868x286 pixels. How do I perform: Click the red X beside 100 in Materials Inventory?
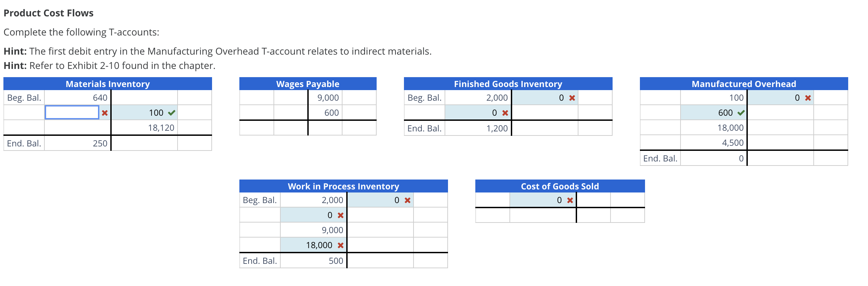(x=104, y=113)
